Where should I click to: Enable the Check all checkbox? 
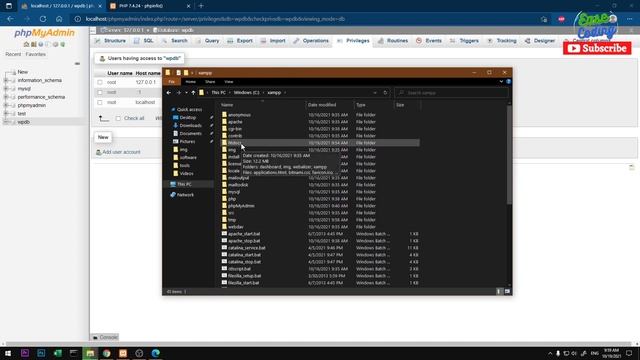pyautogui.click(x=118, y=118)
